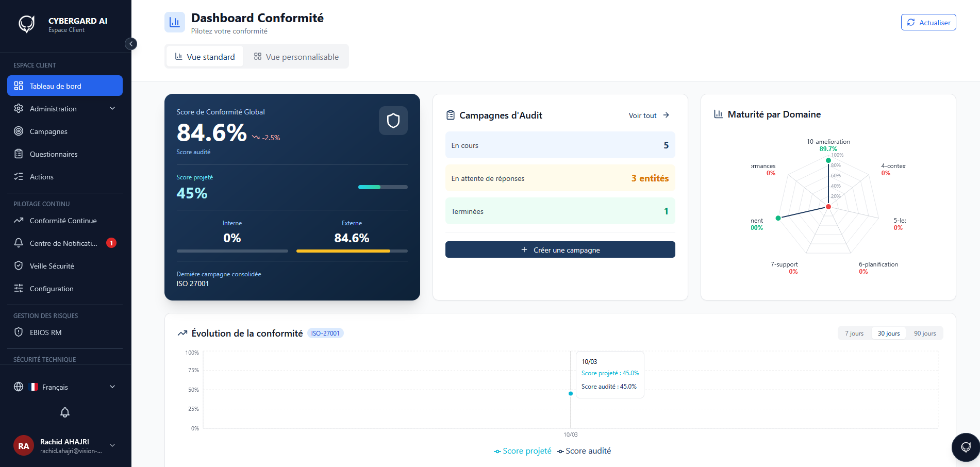Open the Campagnes target icon item
Screen dimensions: 980x467
click(x=65, y=131)
